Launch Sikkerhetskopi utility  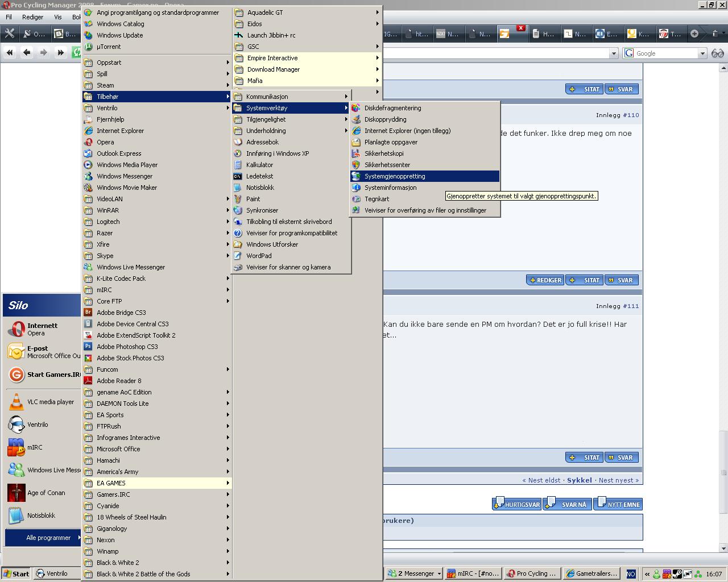coord(425,153)
